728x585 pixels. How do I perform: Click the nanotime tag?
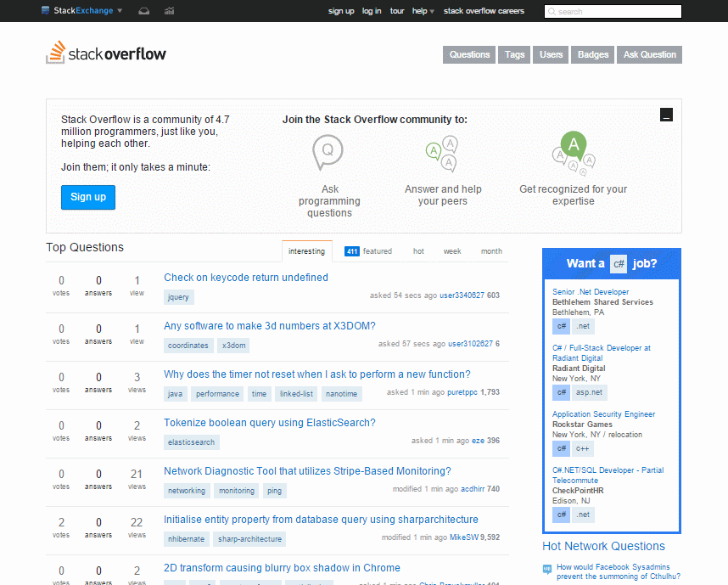[342, 394]
